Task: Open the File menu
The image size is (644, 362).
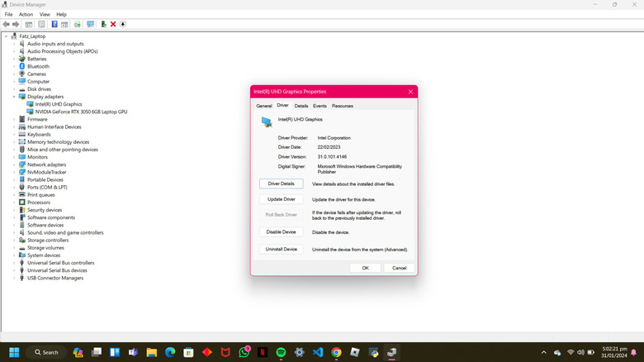Action: click(8, 14)
